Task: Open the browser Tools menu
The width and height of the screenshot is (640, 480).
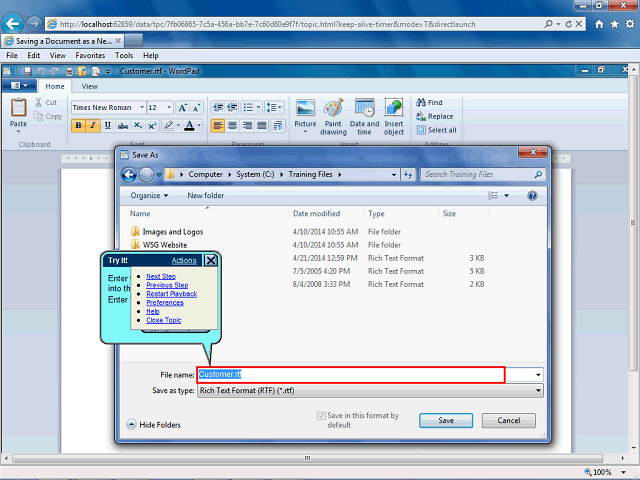Action: point(124,56)
